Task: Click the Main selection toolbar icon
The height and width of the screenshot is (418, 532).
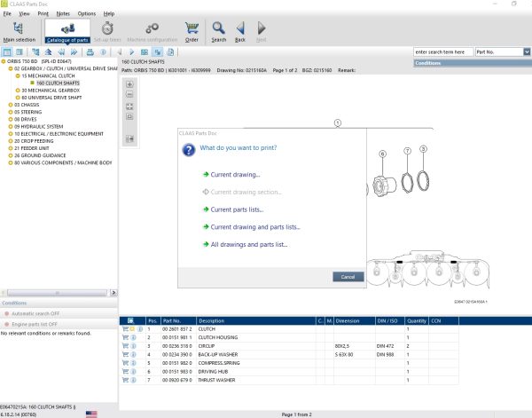Action: pyautogui.click(x=20, y=30)
